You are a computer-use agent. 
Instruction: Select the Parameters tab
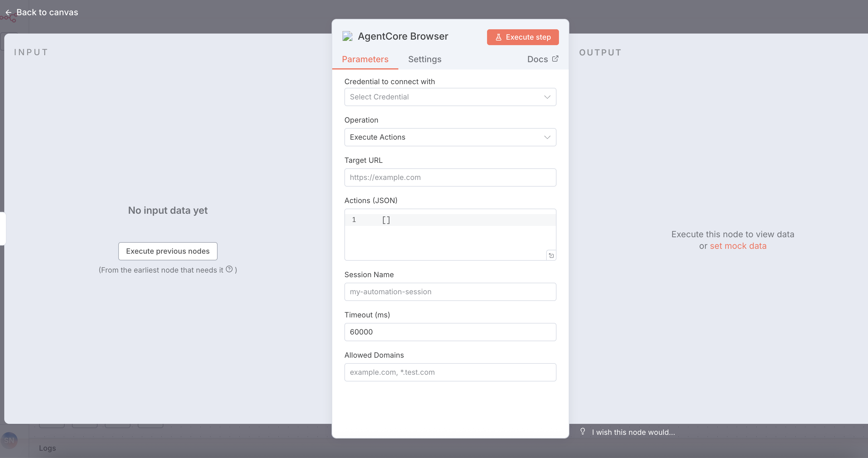tap(365, 59)
